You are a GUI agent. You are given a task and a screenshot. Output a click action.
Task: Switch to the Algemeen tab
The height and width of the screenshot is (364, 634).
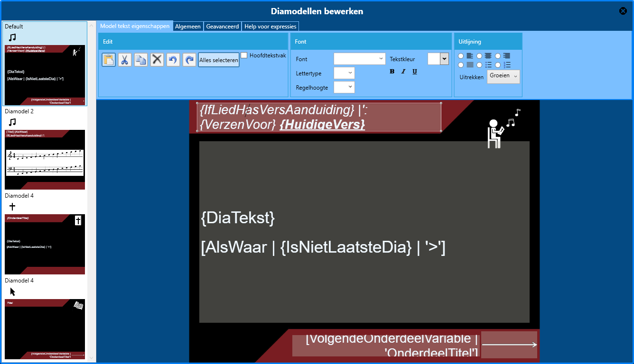coord(188,27)
